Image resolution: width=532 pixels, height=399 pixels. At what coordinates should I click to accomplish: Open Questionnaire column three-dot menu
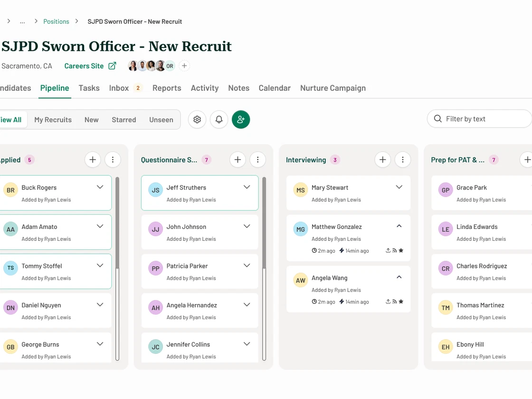tap(257, 160)
